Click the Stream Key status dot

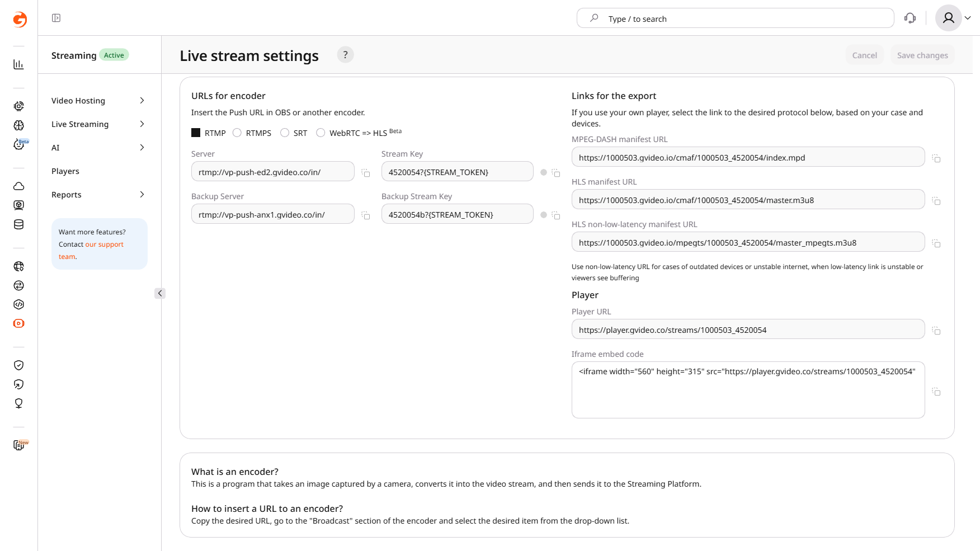[544, 172]
